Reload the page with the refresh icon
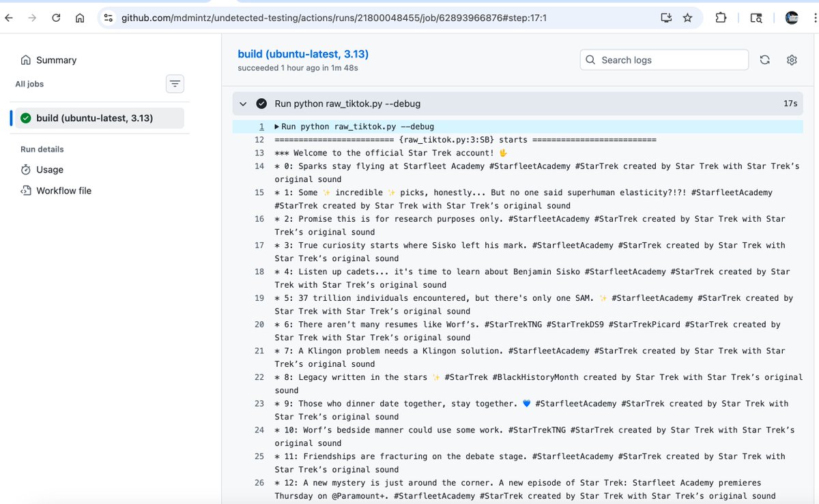Screen dimensions: 819x504 tap(56, 18)
